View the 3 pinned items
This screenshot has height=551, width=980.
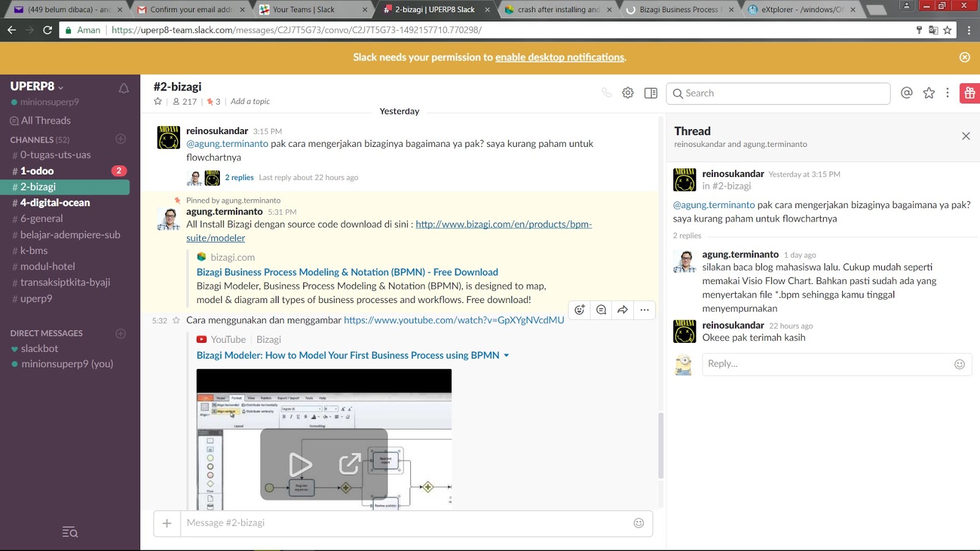[x=214, y=102]
